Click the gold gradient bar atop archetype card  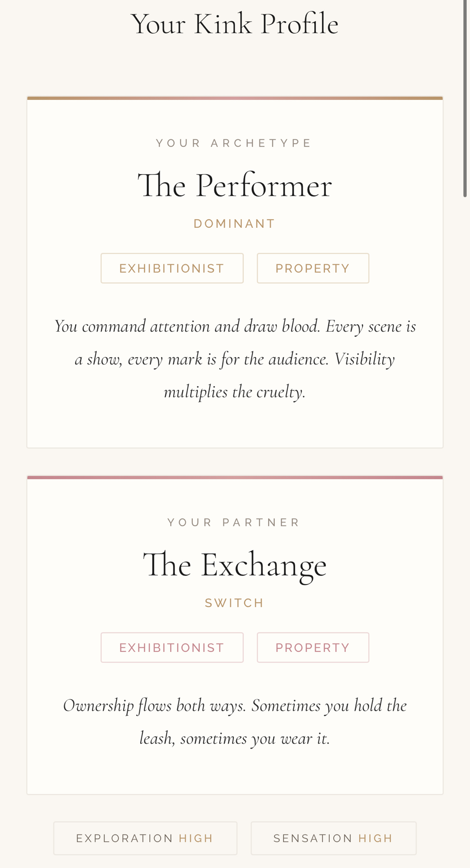(x=235, y=98)
